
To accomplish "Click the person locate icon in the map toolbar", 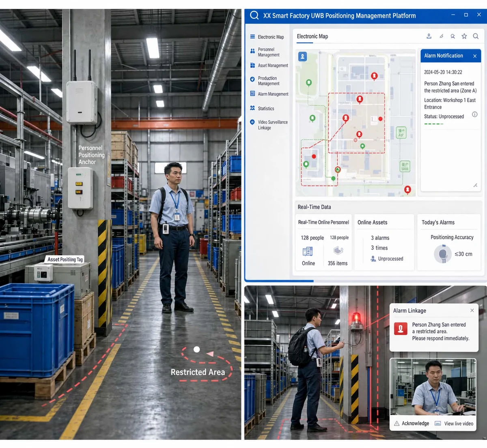I will pyautogui.click(x=429, y=36).
